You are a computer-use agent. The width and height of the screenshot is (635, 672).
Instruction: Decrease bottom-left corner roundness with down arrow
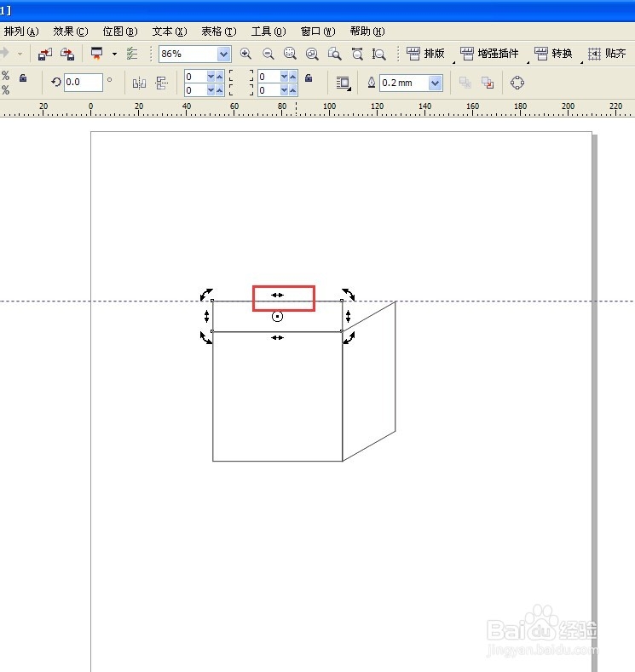pyautogui.click(x=211, y=90)
